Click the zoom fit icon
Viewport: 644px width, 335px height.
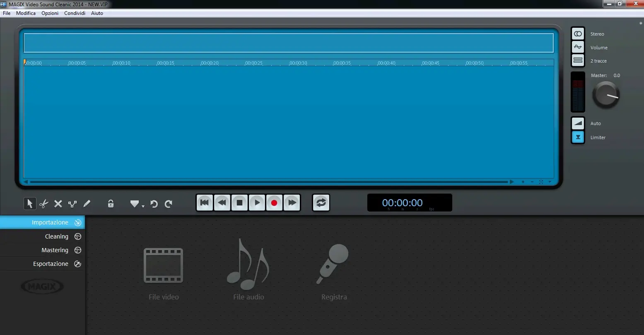click(541, 182)
